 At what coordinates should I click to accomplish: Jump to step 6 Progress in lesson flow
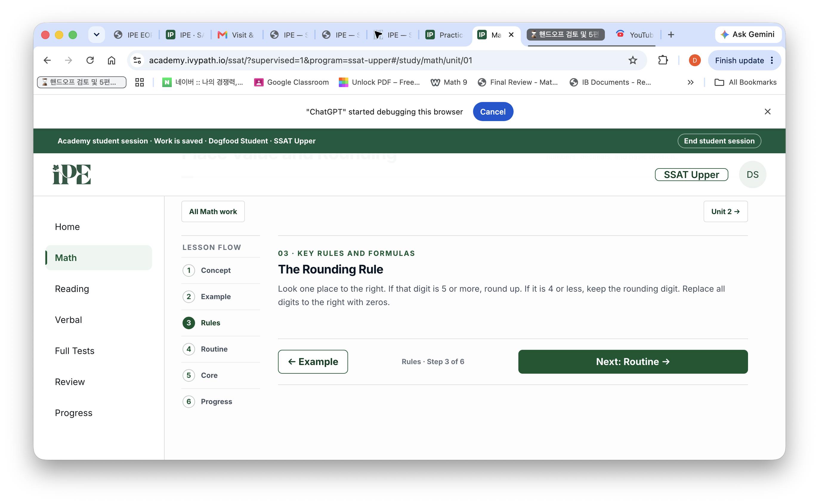pyautogui.click(x=220, y=402)
